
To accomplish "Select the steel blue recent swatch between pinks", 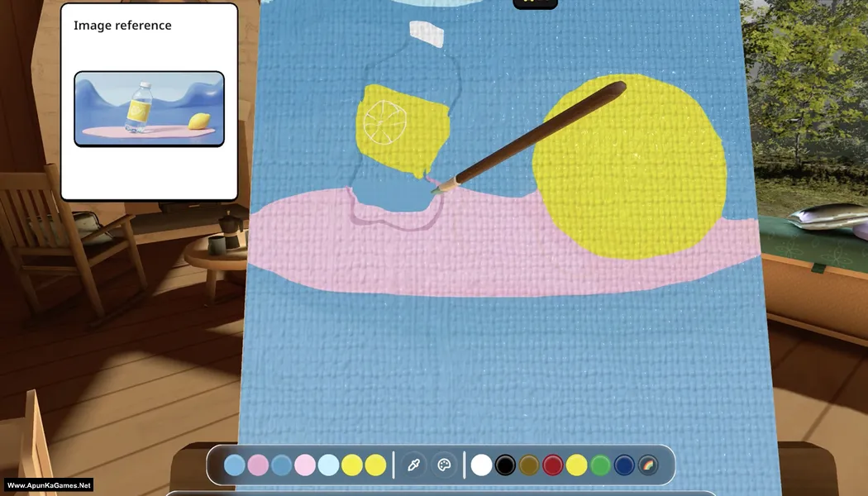I will tap(281, 465).
